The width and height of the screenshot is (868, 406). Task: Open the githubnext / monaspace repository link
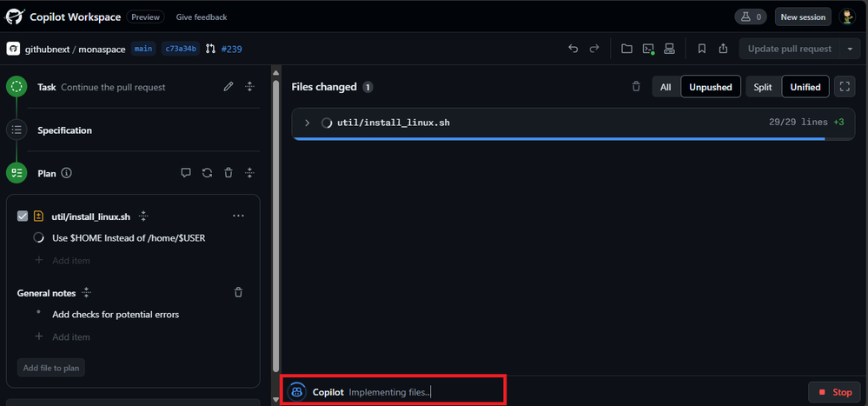coord(76,49)
